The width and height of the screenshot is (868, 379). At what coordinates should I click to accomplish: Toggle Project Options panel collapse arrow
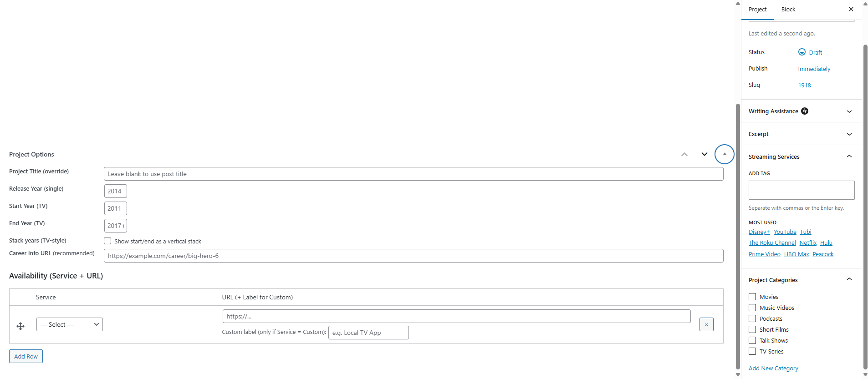(724, 154)
